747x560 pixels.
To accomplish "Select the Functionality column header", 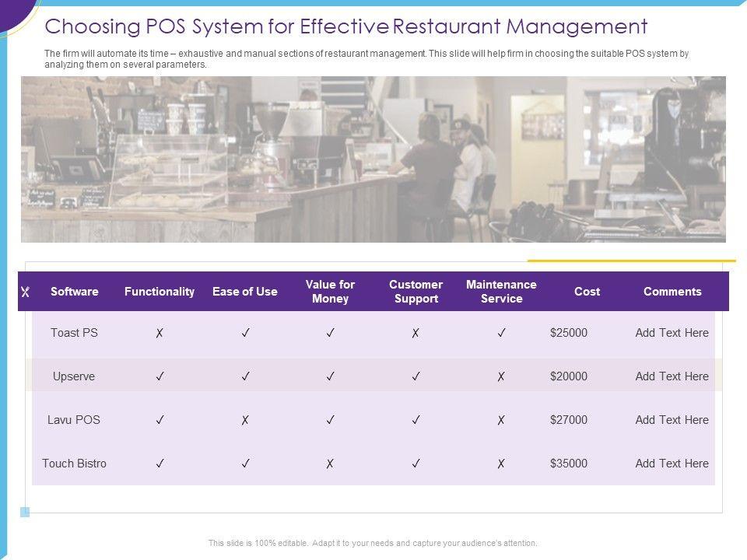I will coord(160,292).
